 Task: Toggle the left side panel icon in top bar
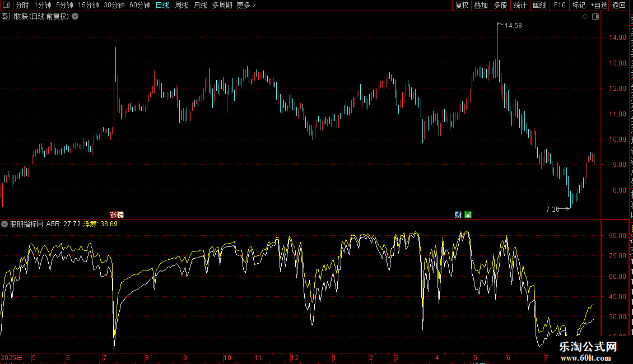[x=6, y=5]
